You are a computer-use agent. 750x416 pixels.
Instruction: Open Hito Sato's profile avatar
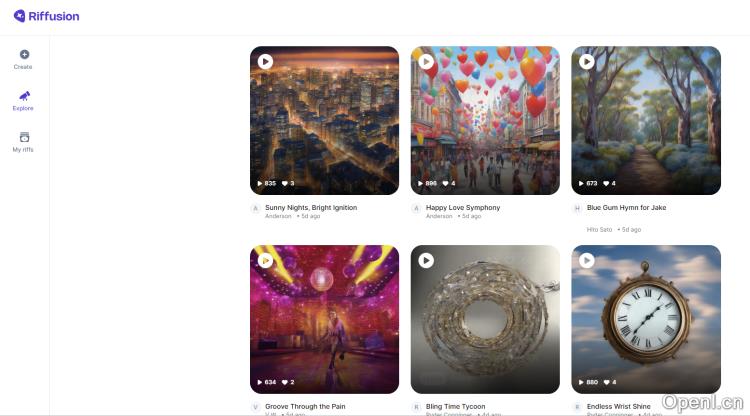(x=577, y=208)
